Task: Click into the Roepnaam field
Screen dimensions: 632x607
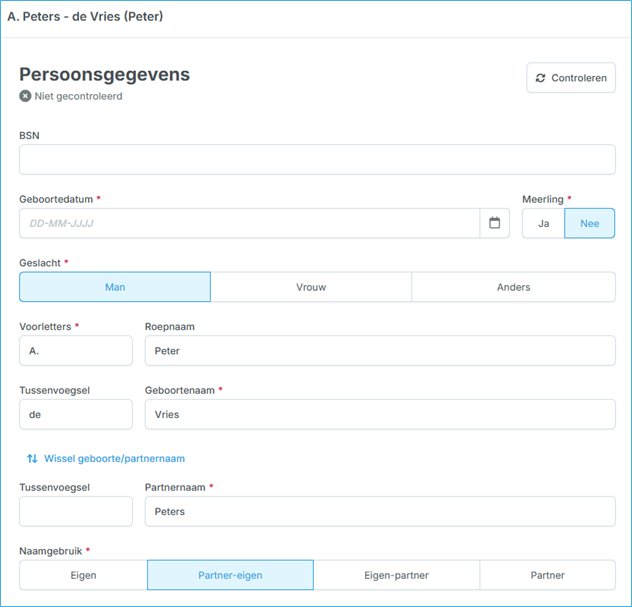Action: [380, 351]
